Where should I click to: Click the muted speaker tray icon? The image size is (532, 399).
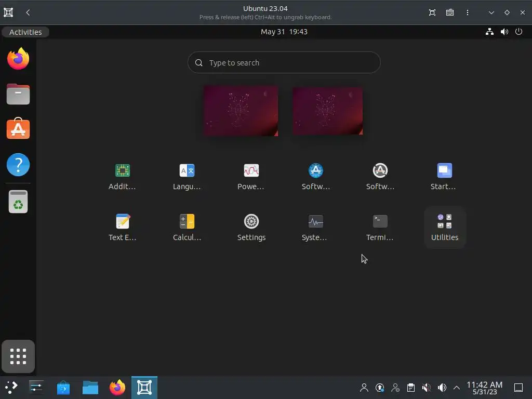(427, 388)
